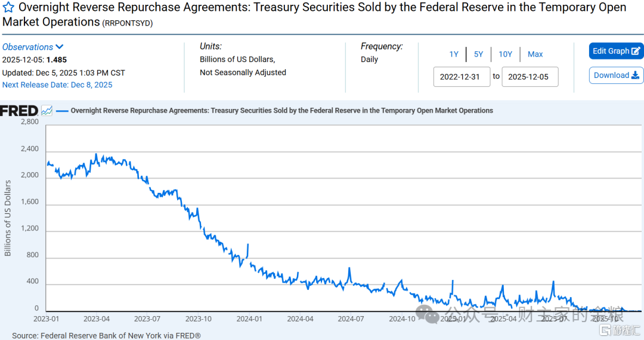Viewport: 644px width, 340px height.
Task: Click the favorite star icon beside title
Action: coord(8,8)
